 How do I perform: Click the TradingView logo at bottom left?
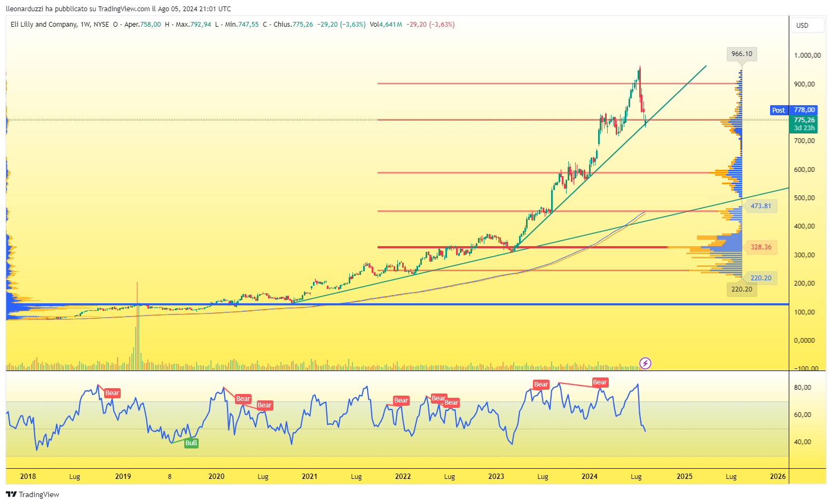(x=33, y=494)
